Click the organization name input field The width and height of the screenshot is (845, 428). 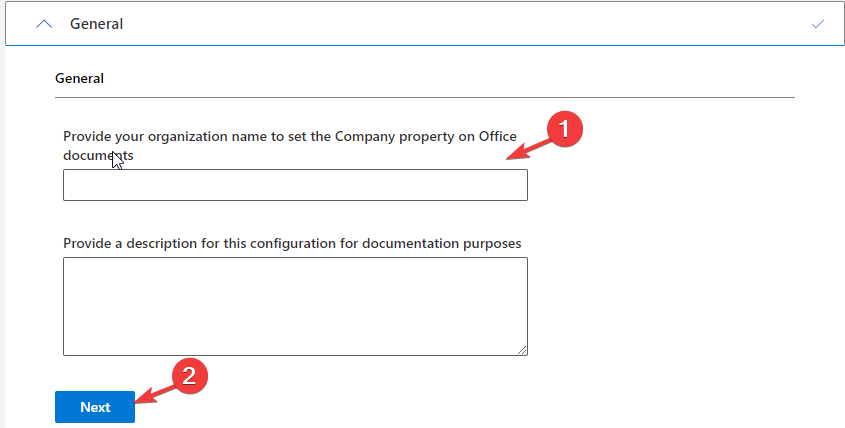(295, 185)
